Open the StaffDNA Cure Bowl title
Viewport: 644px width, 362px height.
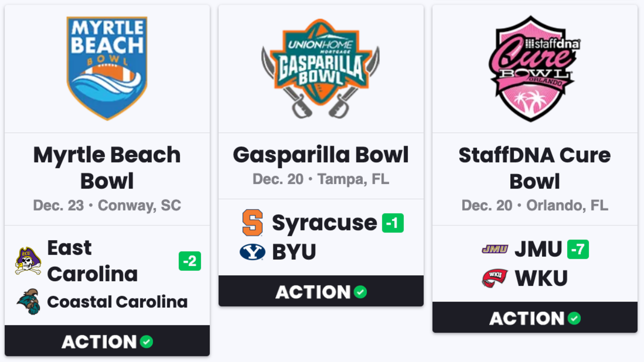pos(535,168)
